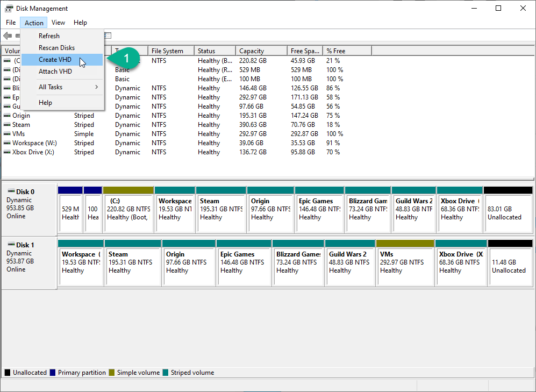Select Attach VHD menu entry
Image resolution: width=536 pixels, height=392 pixels.
(55, 72)
